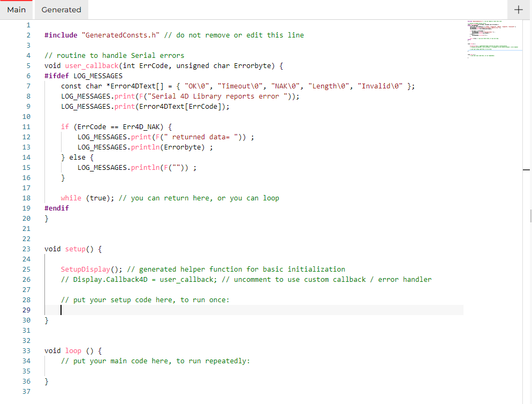The width and height of the screenshot is (532, 404).
Task: Click line number 23 in the gutter
Action: (x=26, y=249)
